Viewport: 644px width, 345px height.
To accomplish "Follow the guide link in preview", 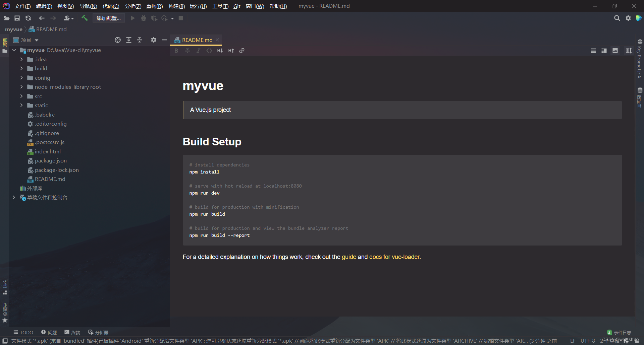I will [349, 257].
